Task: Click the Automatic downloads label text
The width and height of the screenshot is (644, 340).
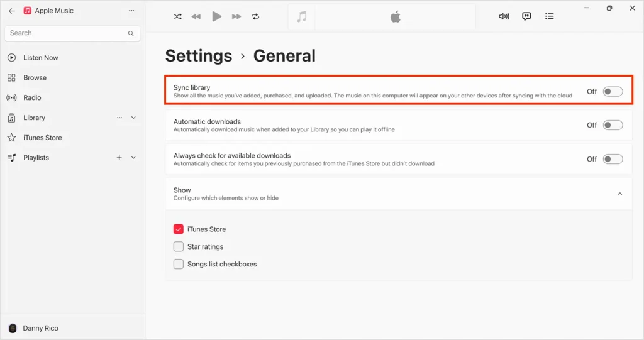Action: coord(207,121)
